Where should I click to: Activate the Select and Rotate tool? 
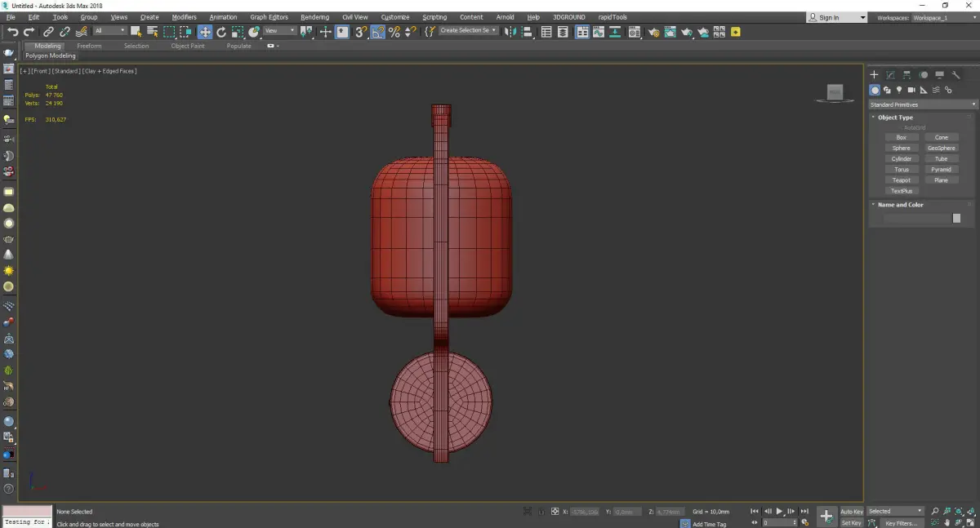(x=221, y=32)
